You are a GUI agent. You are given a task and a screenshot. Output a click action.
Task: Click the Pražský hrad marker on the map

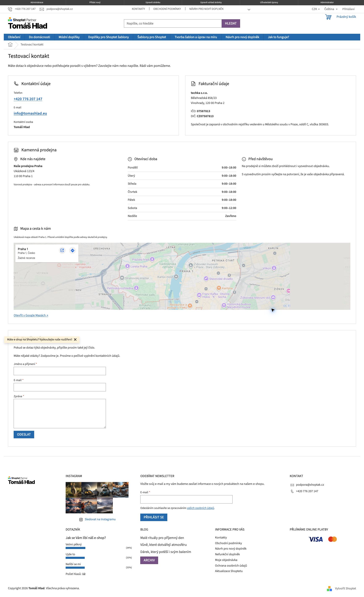tap(152, 259)
